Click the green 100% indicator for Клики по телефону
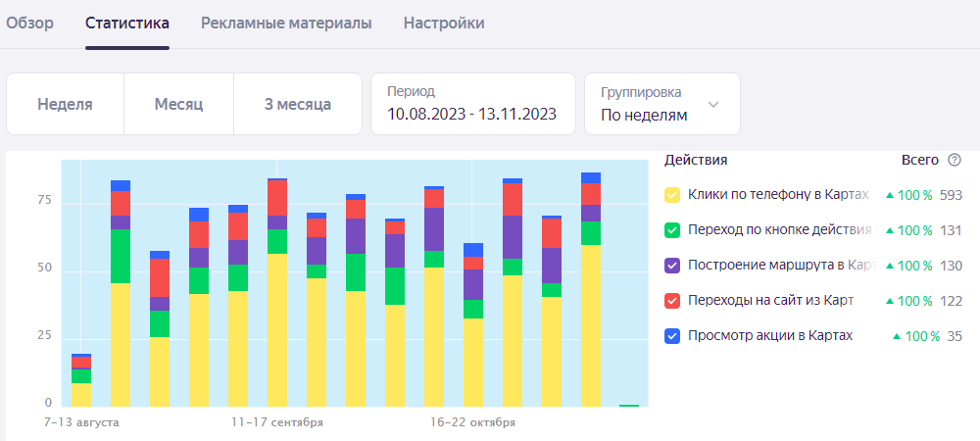 908,195
